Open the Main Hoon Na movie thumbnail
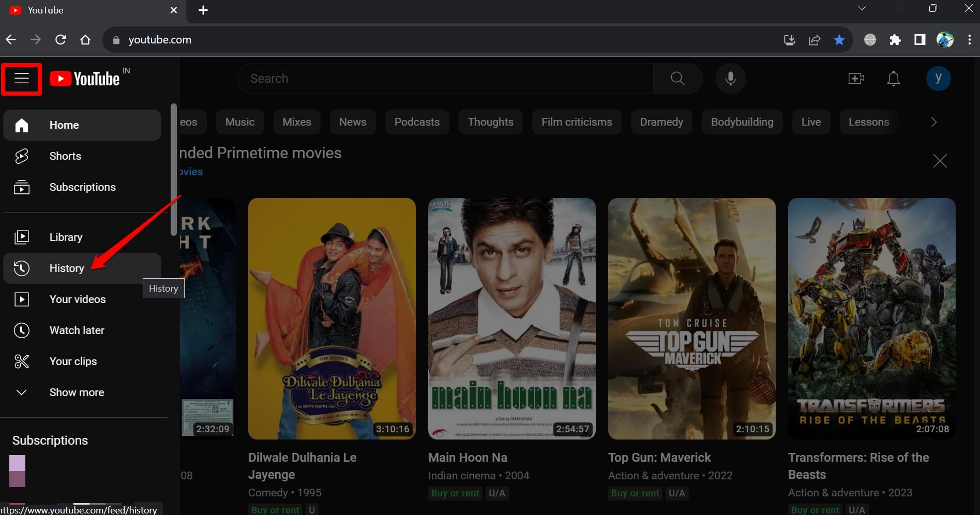 coord(511,319)
